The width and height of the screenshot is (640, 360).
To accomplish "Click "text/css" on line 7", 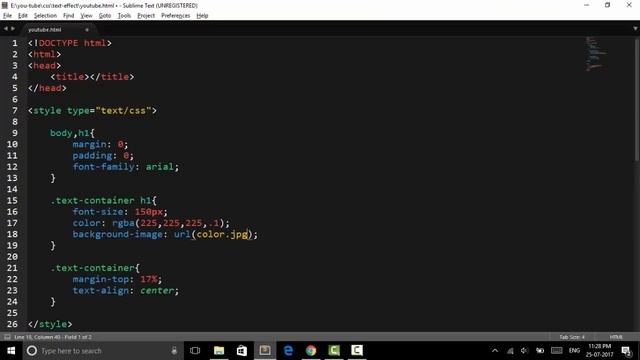I will click(123, 111).
